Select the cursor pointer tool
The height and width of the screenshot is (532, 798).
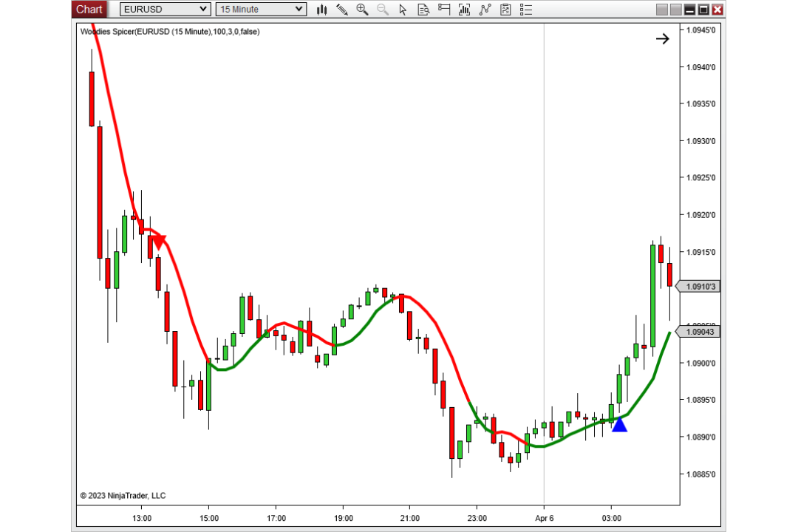pyautogui.click(x=403, y=9)
